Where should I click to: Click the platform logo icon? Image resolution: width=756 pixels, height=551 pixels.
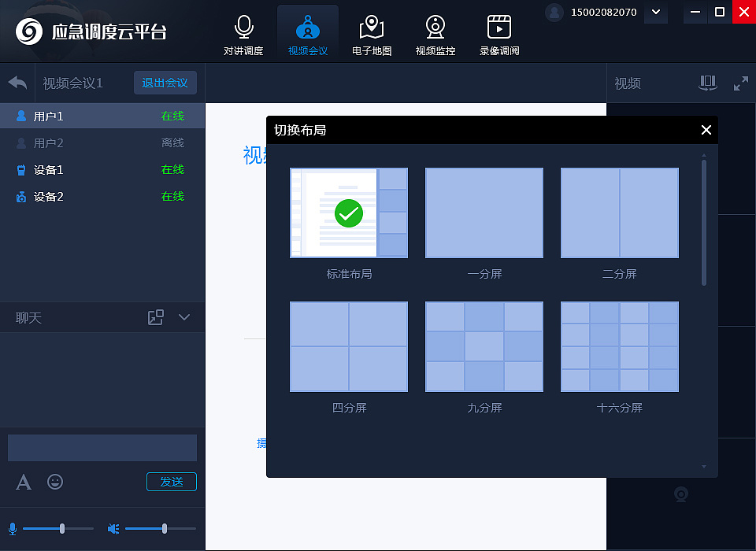[29, 31]
